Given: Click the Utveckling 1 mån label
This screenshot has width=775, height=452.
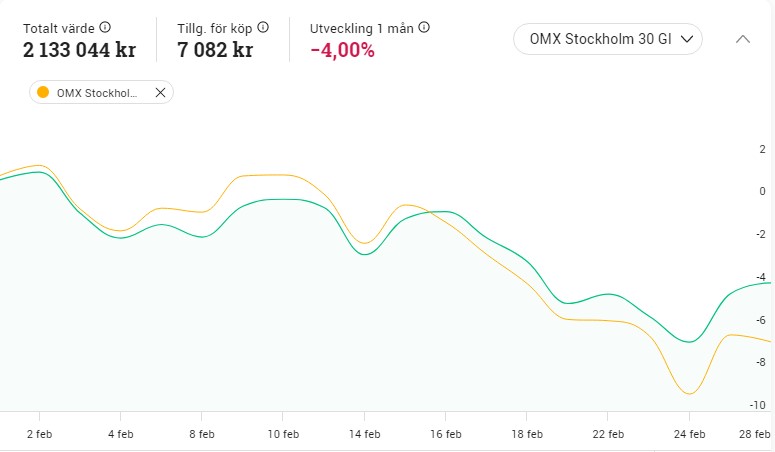Looking at the screenshot, I should tap(362, 28).
